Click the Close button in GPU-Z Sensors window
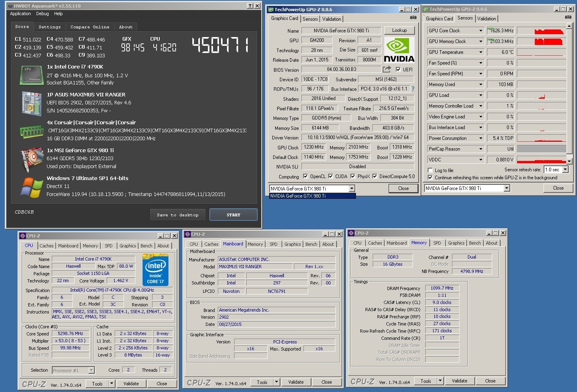This screenshot has height=392, width=577. click(558, 188)
